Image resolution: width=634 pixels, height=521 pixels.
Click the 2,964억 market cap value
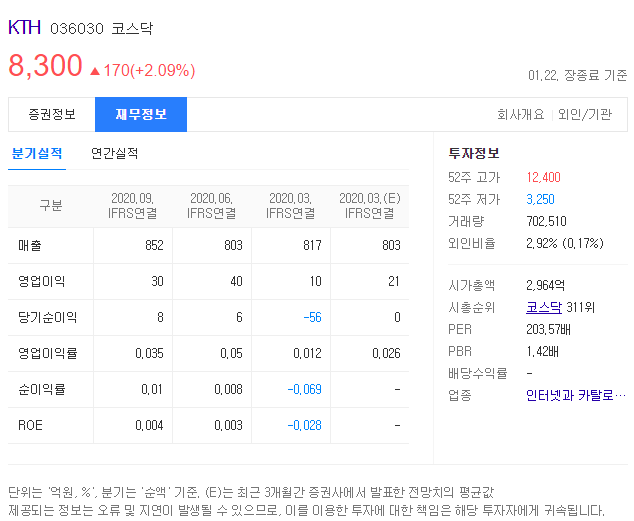545,285
